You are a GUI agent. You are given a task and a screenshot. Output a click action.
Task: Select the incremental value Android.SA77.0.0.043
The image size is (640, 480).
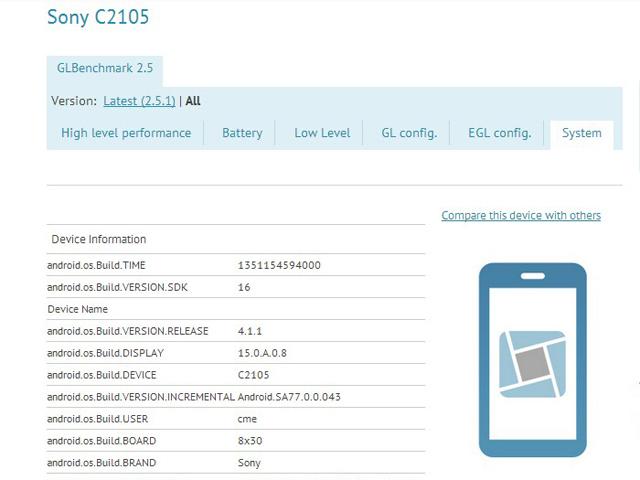pyautogui.click(x=289, y=397)
